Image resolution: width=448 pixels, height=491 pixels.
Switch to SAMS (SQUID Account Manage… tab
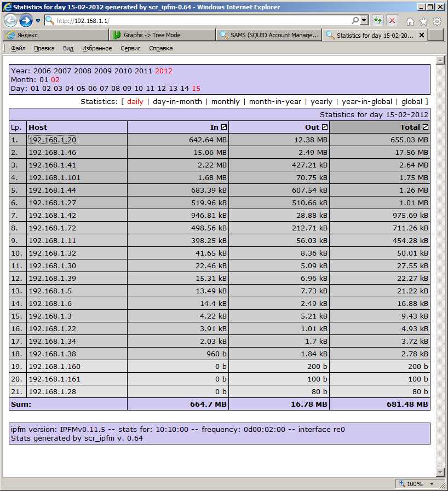269,35
